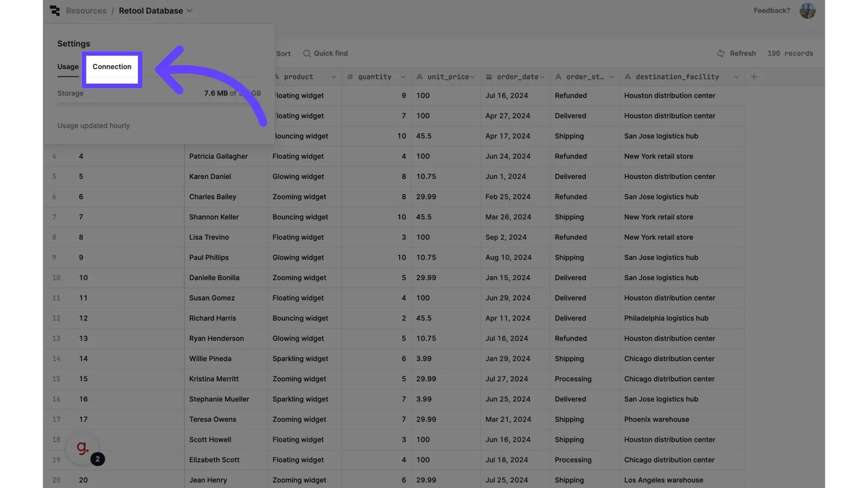Click the Quick find field

(x=325, y=54)
